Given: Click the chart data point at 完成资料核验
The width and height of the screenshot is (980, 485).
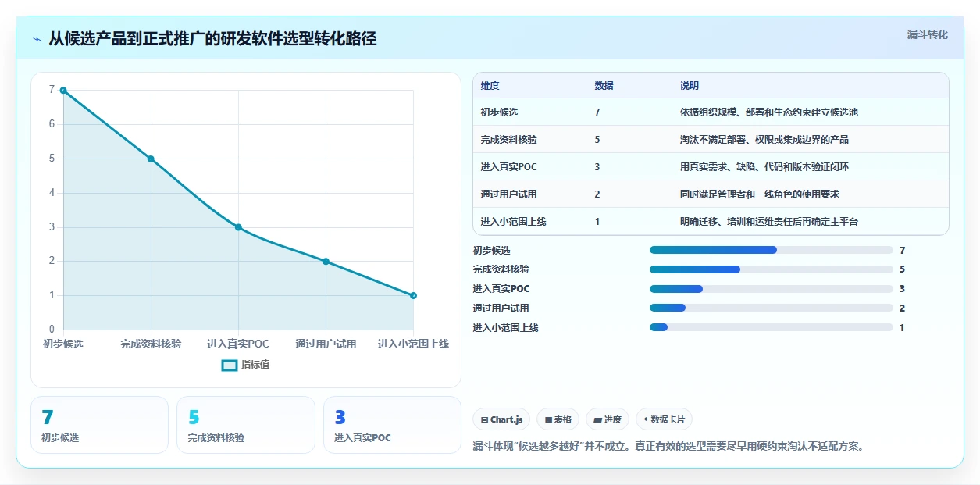Looking at the screenshot, I should (151, 159).
